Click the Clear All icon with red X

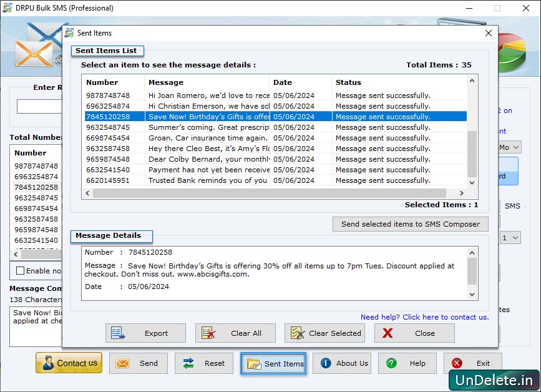(208, 333)
